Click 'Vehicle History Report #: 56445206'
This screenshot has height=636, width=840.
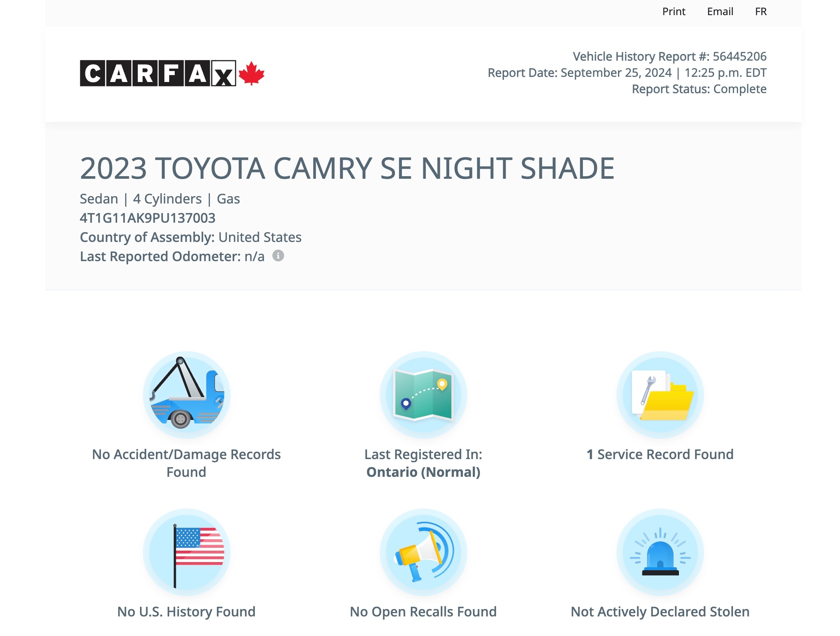669,56
